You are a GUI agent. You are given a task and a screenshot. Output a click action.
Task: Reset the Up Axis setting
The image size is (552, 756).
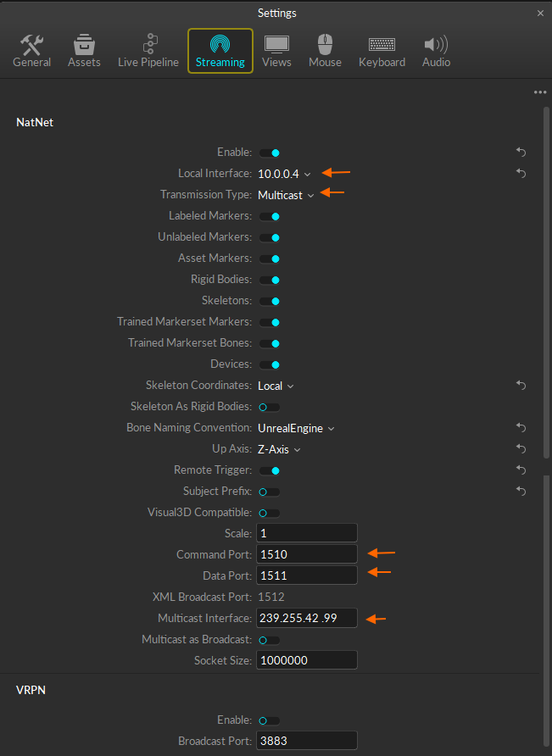point(521,449)
